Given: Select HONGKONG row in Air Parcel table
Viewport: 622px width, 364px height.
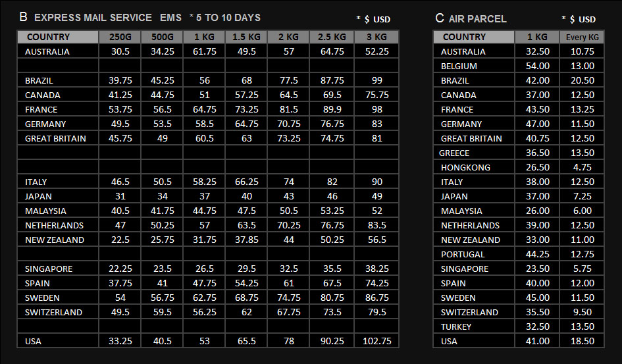Looking at the screenshot, I should point(519,167).
